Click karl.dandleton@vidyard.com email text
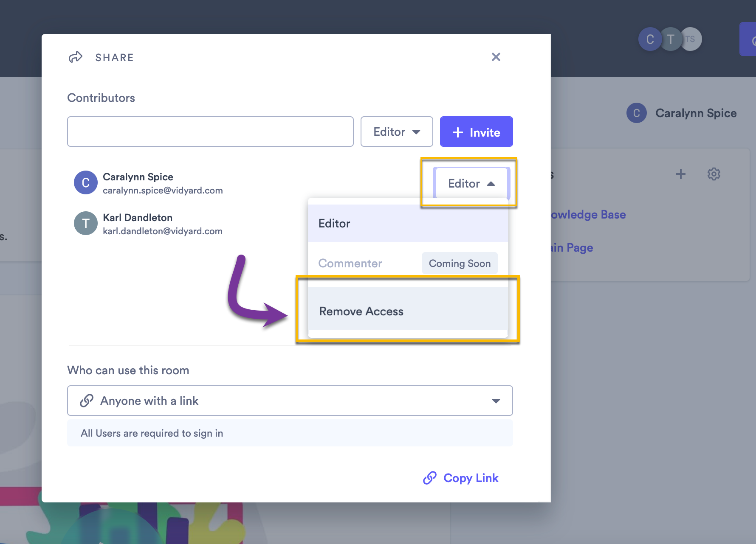This screenshot has width=756, height=544. (x=163, y=231)
